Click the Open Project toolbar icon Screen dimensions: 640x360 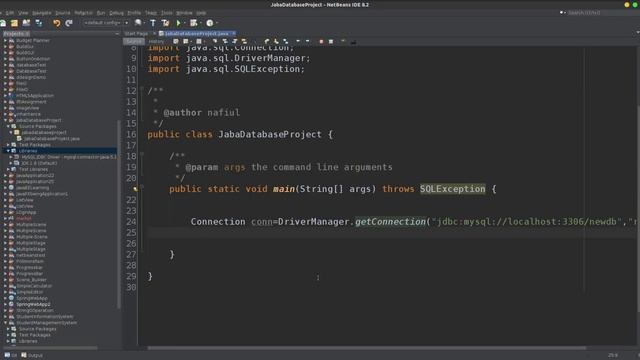pyautogui.click(x=27, y=23)
